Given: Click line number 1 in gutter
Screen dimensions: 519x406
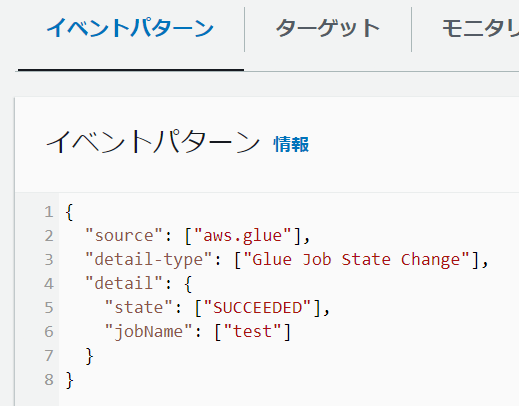Looking at the screenshot, I should click(x=49, y=212).
